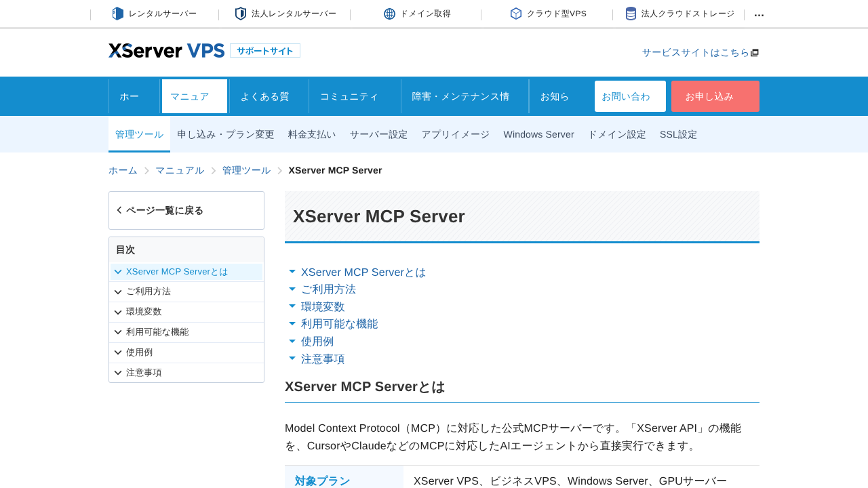Viewport: 868px width, 488px height.
Task: Open the よくある質問 navigation item
Action: [269, 96]
